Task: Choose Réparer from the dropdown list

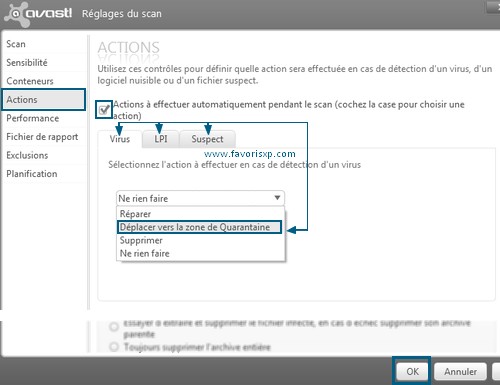Action: [x=201, y=214]
